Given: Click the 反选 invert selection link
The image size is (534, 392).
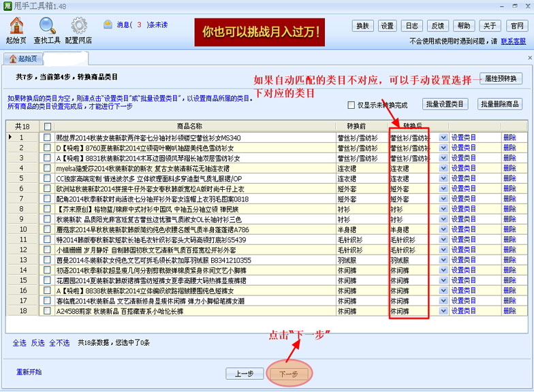Looking at the screenshot, I should (38, 343).
